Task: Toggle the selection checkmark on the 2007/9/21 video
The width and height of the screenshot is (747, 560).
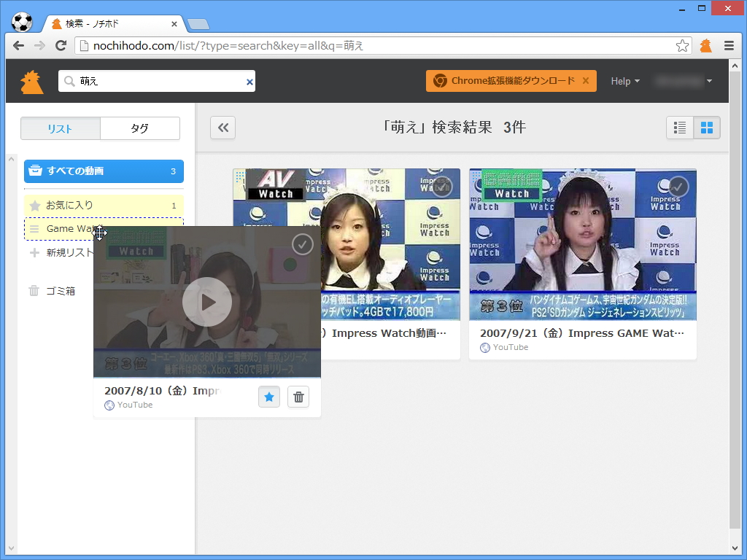Action: point(677,187)
